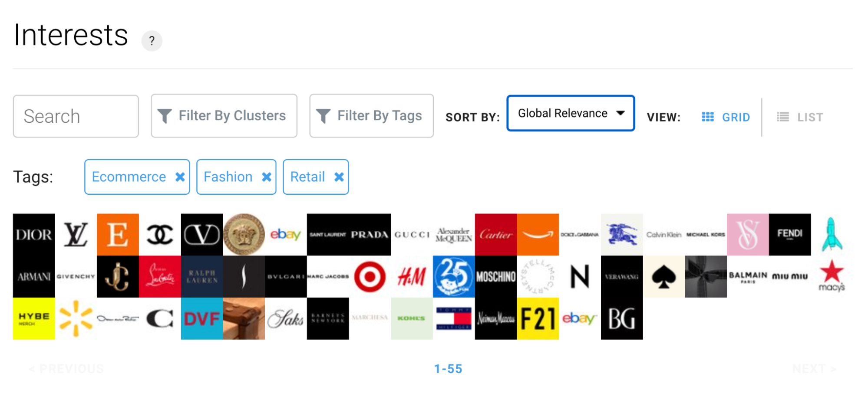Viewport: 868px width, 403px height.
Task: Select the yellow HYBE Merch tile
Action: point(34,318)
